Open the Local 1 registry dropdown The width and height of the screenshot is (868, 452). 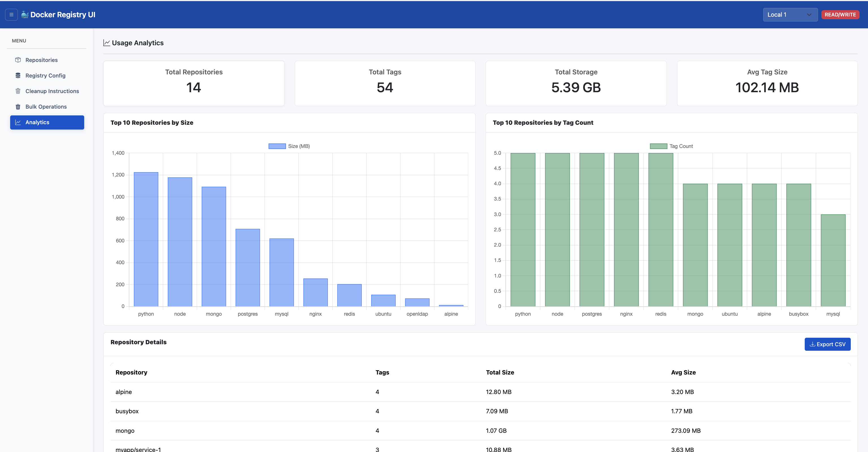(x=790, y=14)
